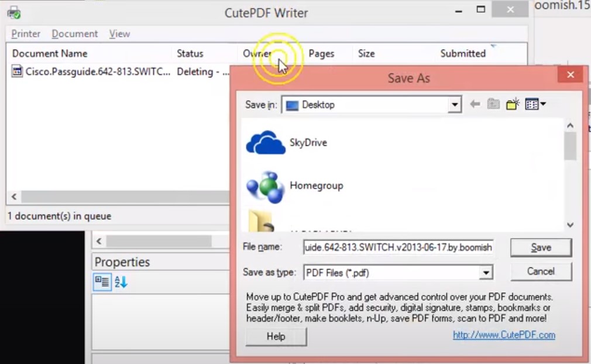Open the Document menu
The height and width of the screenshot is (364, 591).
tap(75, 34)
